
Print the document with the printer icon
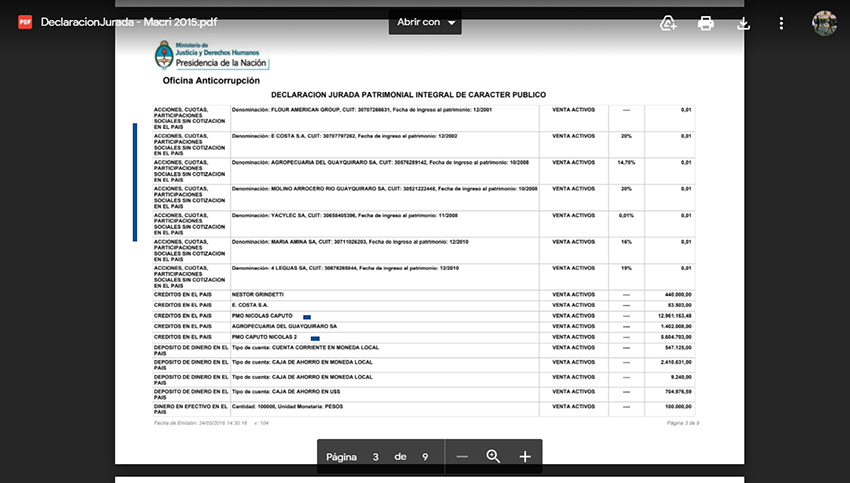click(706, 23)
